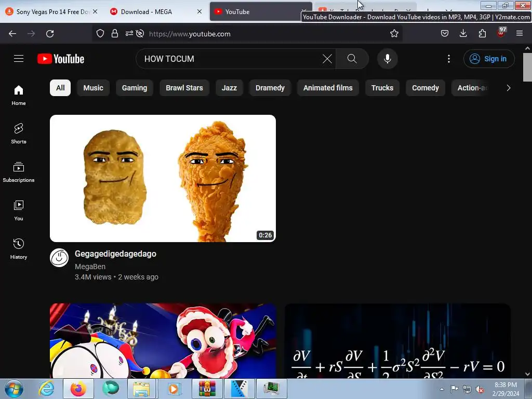Close the Download - MEGA tab
This screenshot has height=399, width=532.
point(199,11)
